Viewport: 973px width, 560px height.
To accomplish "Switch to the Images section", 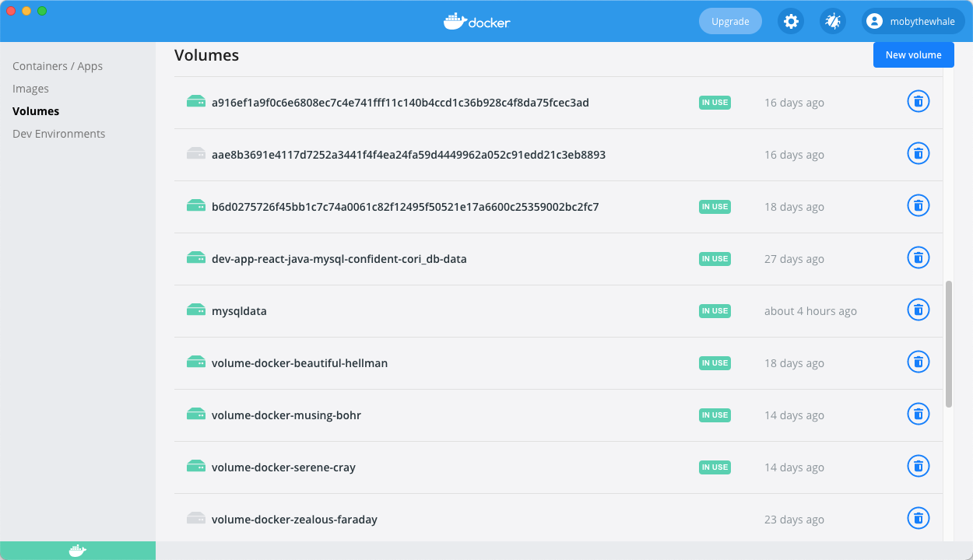I will (30, 89).
